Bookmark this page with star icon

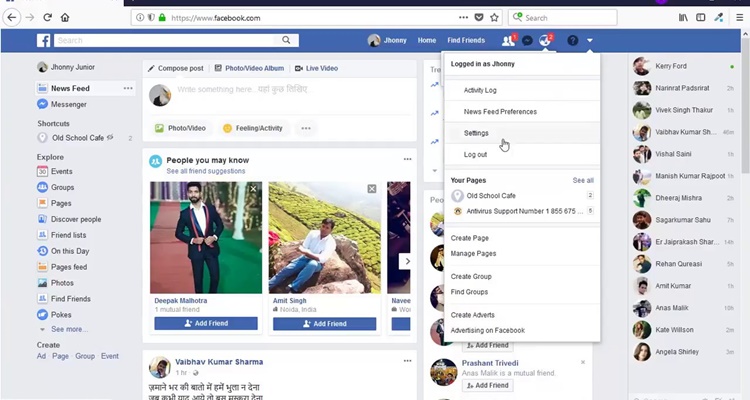pos(494,18)
